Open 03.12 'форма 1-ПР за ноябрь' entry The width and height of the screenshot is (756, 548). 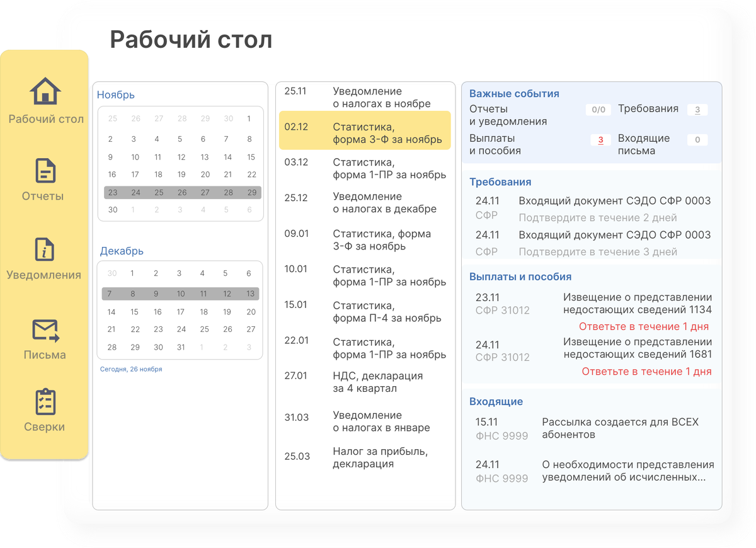(x=365, y=168)
